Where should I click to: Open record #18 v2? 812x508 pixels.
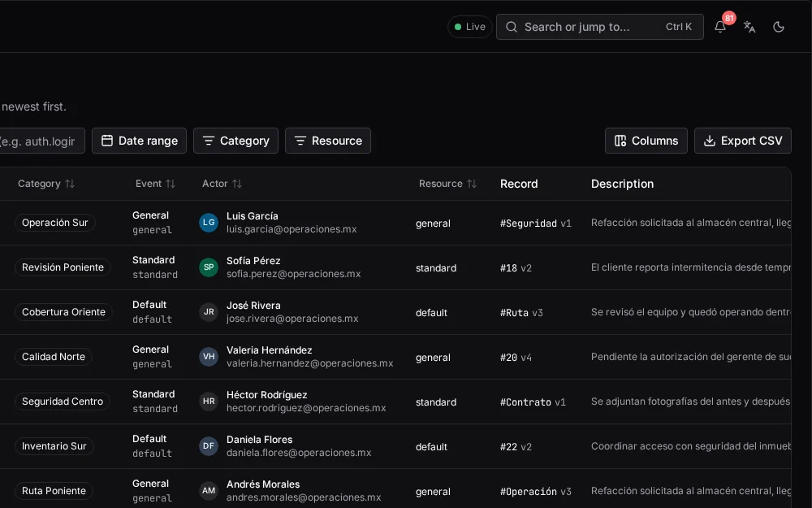[x=516, y=268]
